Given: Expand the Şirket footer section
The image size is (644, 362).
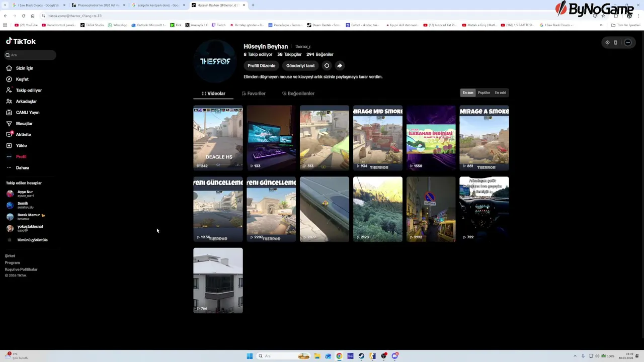Looking at the screenshot, I should [10, 256].
